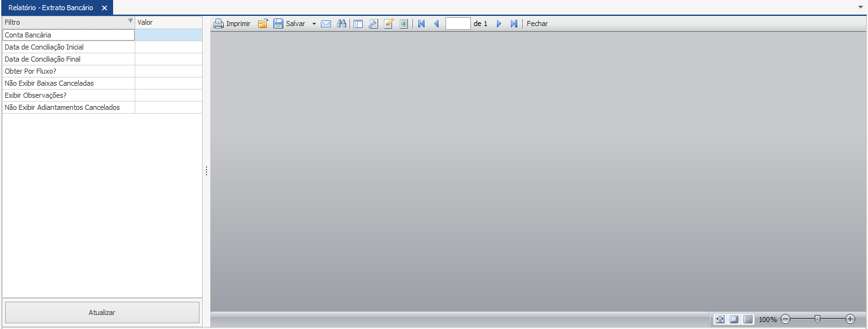This screenshot has height=329, width=868.
Task: Expand the Salvar dropdown arrow
Action: 314,23
